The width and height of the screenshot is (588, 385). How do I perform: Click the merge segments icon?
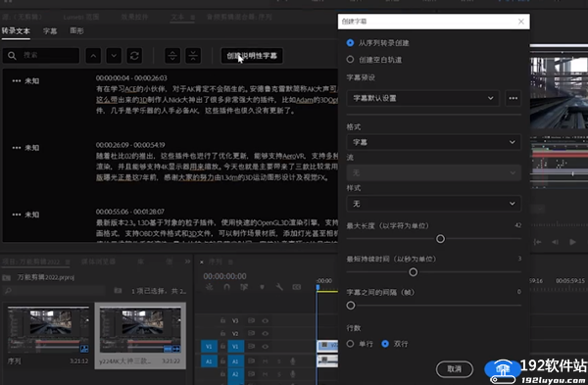pos(193,56)
